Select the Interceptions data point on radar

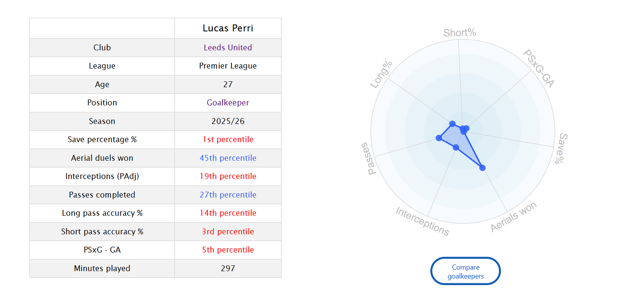pyautogui.click(x=456, y=148)
